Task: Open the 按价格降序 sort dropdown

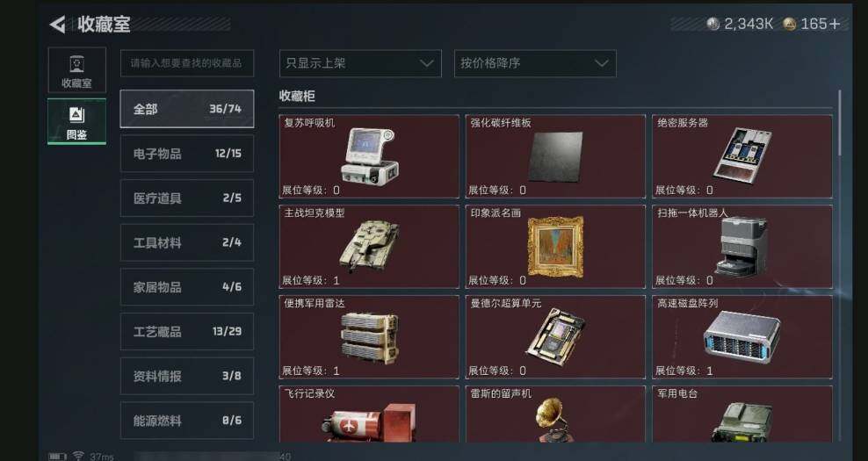Action: (x=535, y=63)
